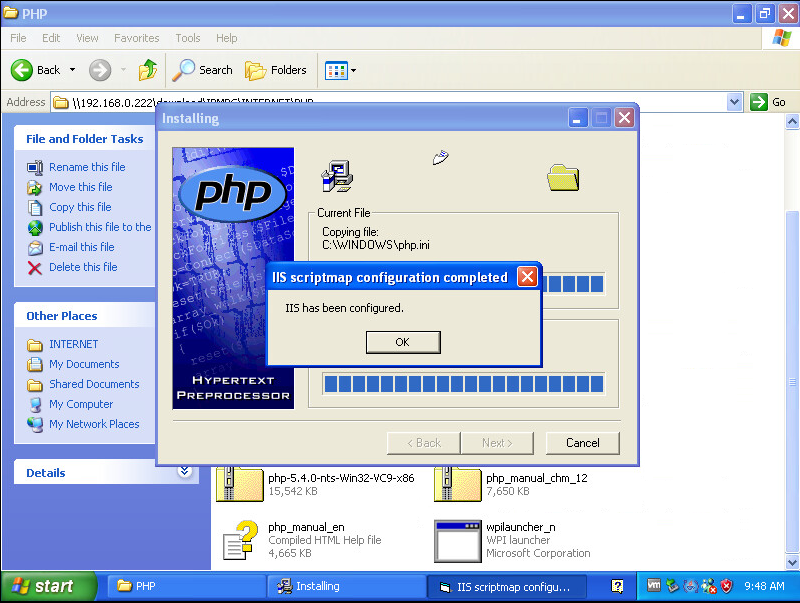Viewport: 800px width, 603px height.
Task: Expand the Details panel chevron
Action: click(184, 472)
